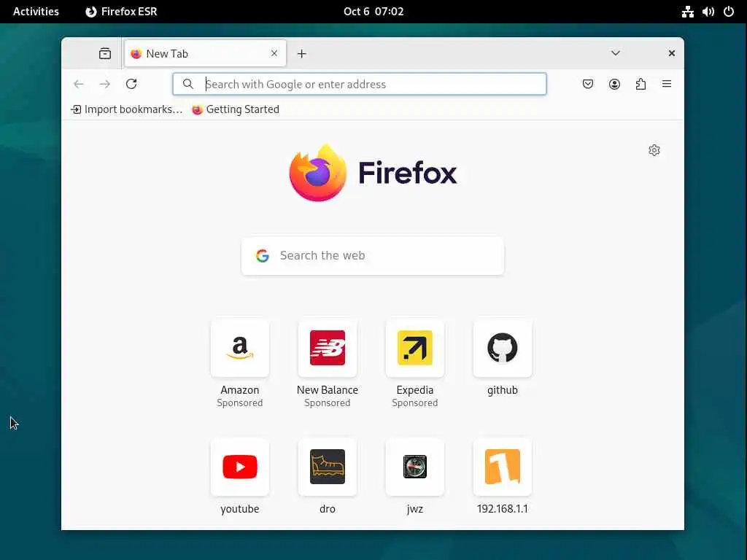Open the Firefox View icon in tab bar

point(105,53)
